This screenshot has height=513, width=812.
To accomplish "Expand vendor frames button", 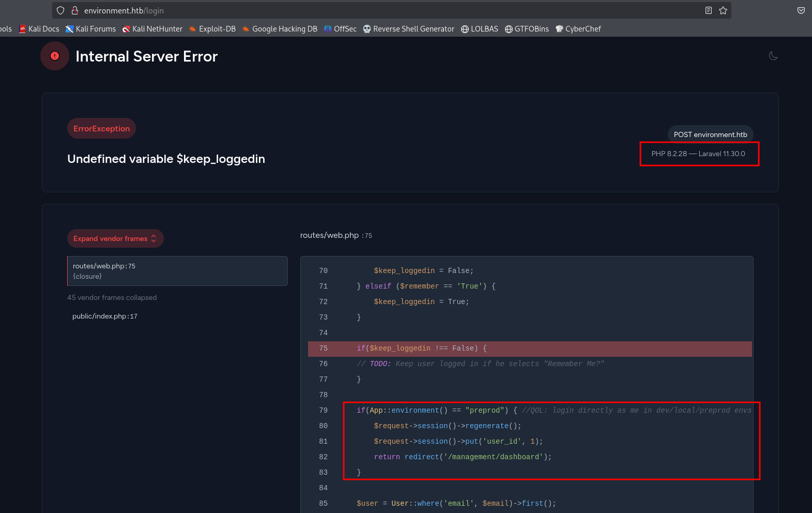I will (x=115, y=238).
